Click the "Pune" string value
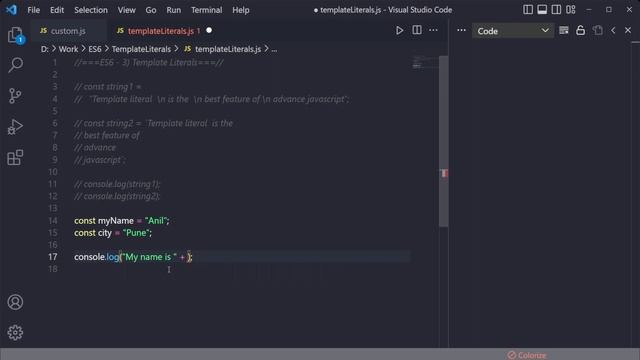 (x=136, y=233)
